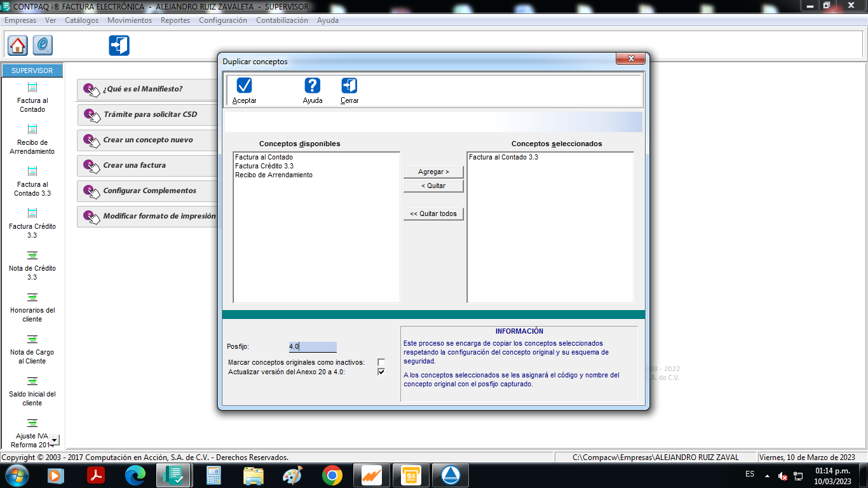The width and height of the screenshot is (868, 488).
Task: Open Factura al Contado 3.3 sidebar icon
Action: coord(32,172)
